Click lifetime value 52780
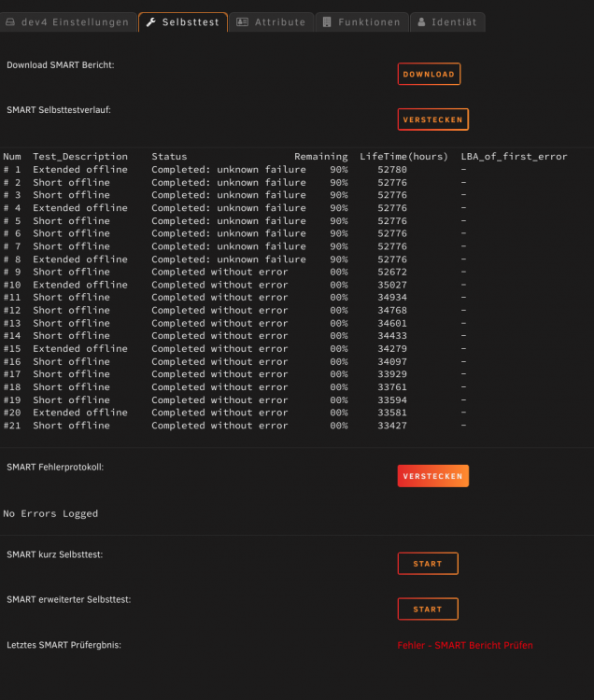The width and height of the screenshot is (594, 700). 392,170
